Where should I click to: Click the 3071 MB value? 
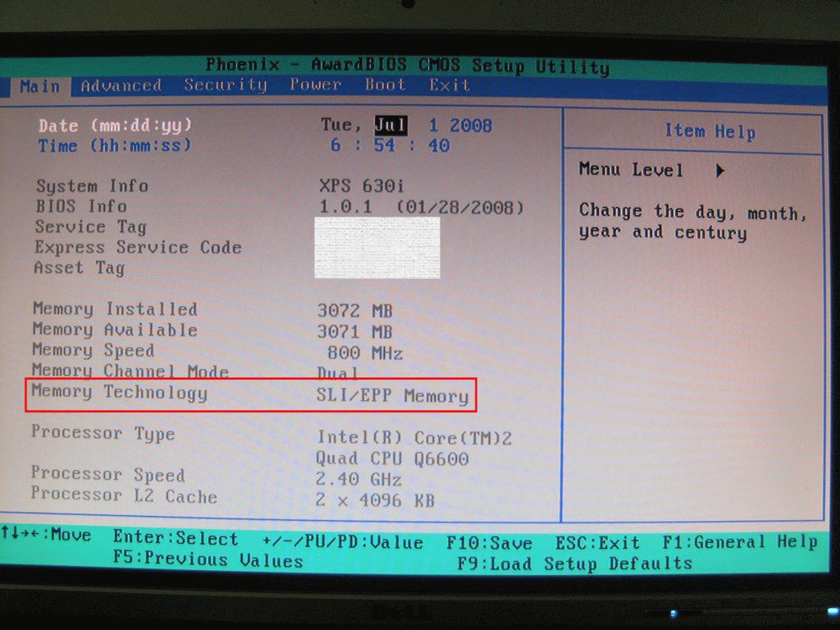click(x=355, y=331)
